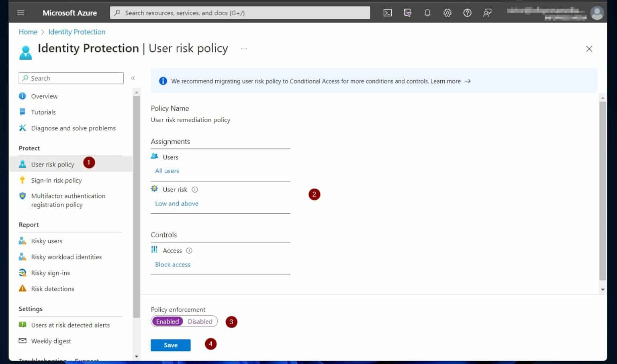
Task: Open Cloud Shell icon in top bar
Action: point(387,13)
